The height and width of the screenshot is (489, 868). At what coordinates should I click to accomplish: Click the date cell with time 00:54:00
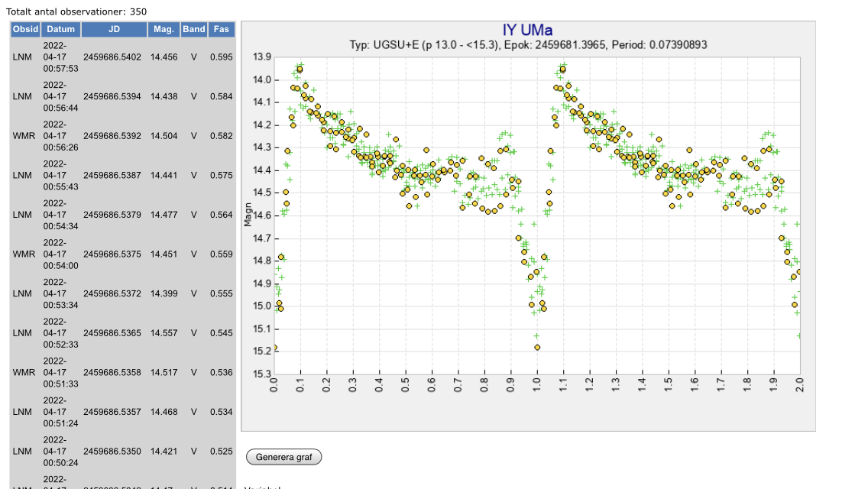pos(60,254)
